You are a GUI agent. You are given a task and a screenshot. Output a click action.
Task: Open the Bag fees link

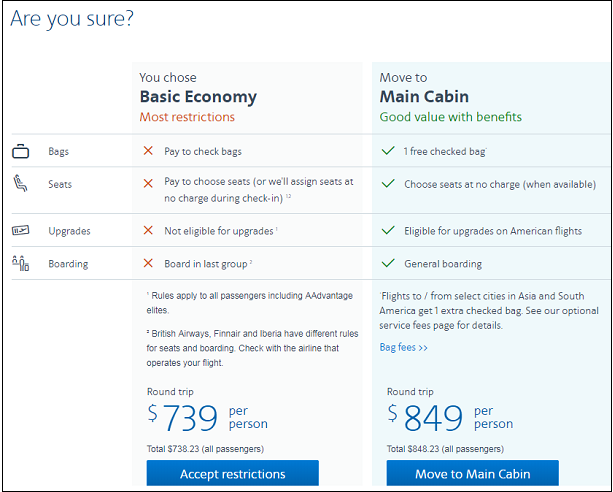(x=404, y=348)
